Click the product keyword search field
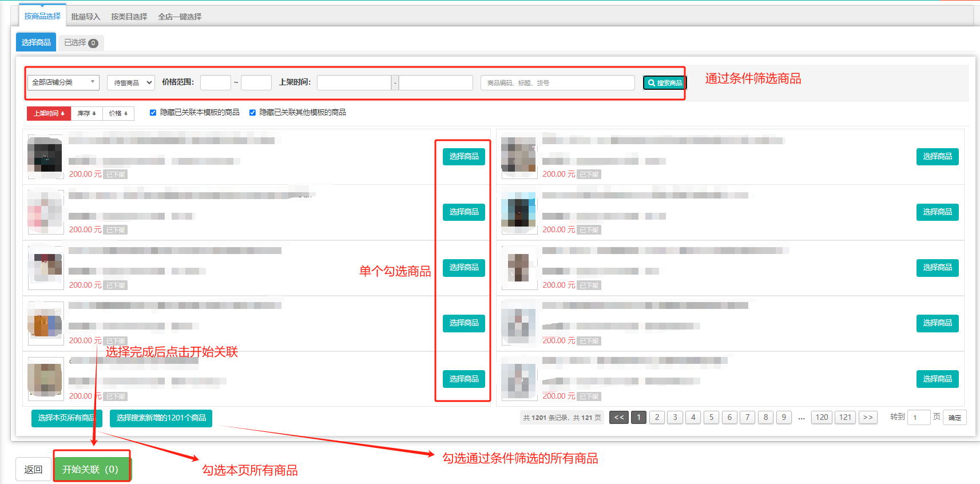 click(x=557, y=83)
